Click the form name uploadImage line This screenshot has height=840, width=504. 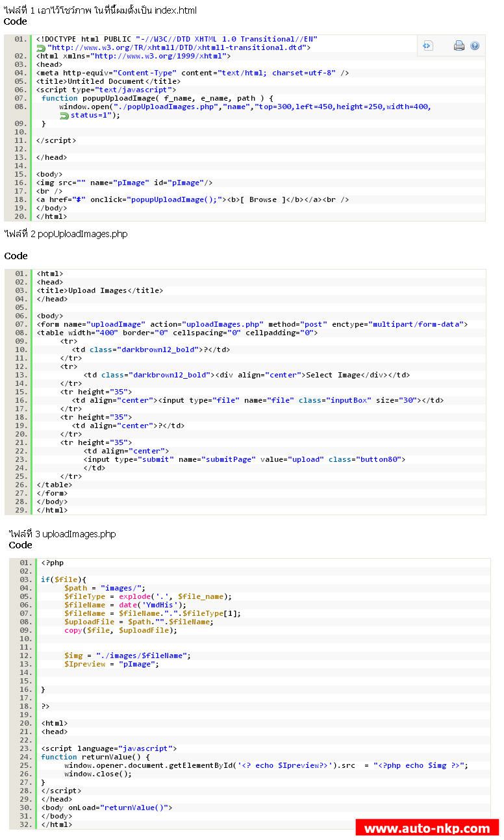(x=252, y=324)
